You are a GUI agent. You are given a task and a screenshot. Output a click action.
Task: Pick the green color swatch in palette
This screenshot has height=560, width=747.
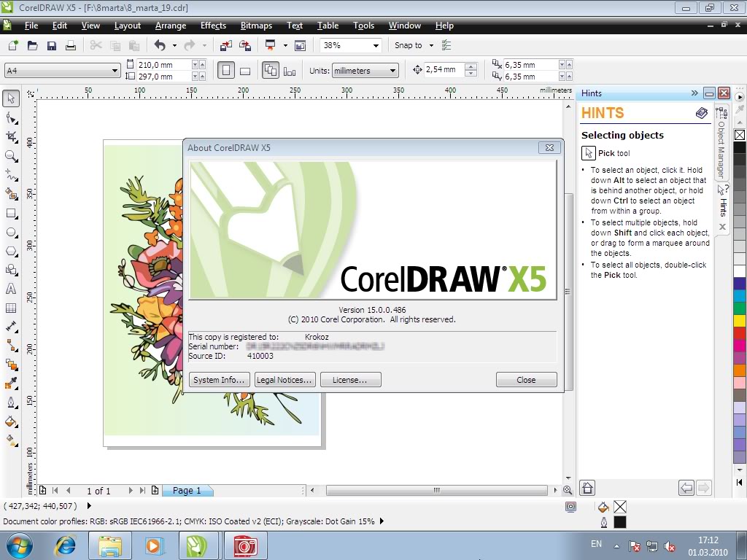pos(740,308)
